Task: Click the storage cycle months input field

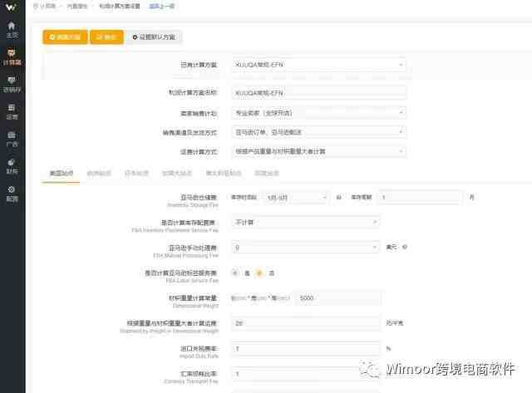Action: pyautogui.click(x=420, y=198)
